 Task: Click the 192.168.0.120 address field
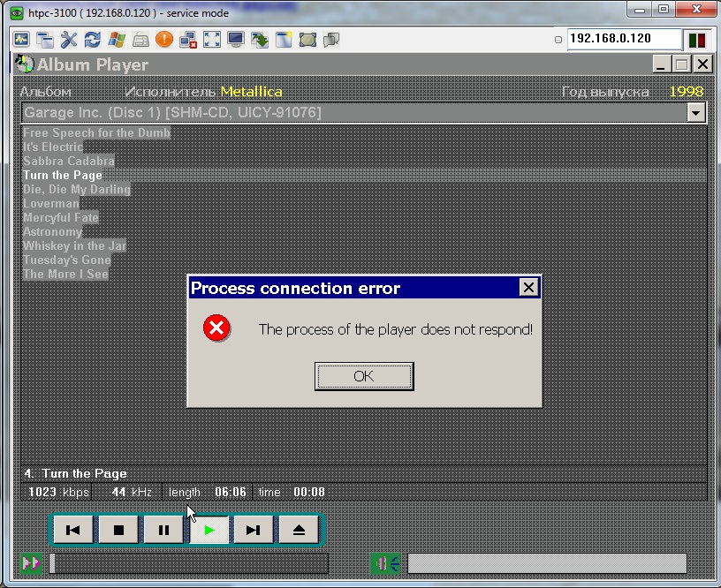tap(625, 39)
